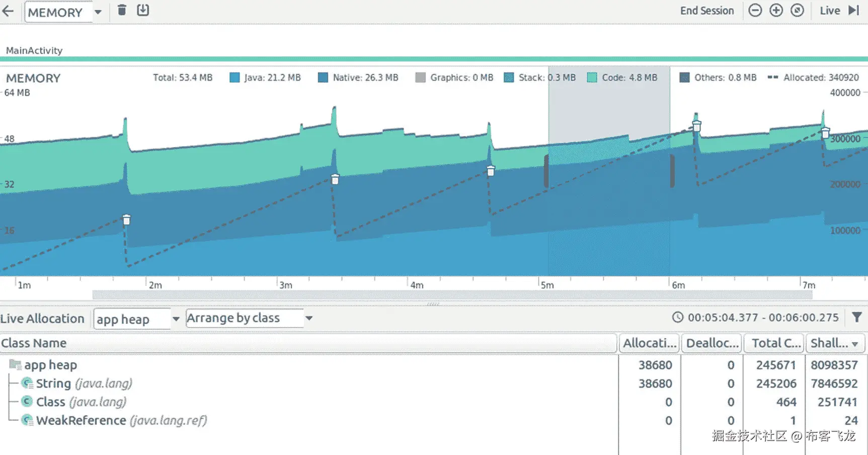Click selected range 00:05:04.377 - 00:06:00.275
868x455 pixels.
point(763,318)
